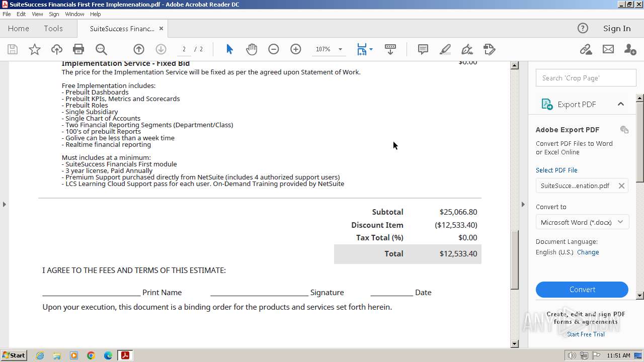644x362 pixels.
Task: Send file by email envelope icon
Action: click(x=608, y=49)
